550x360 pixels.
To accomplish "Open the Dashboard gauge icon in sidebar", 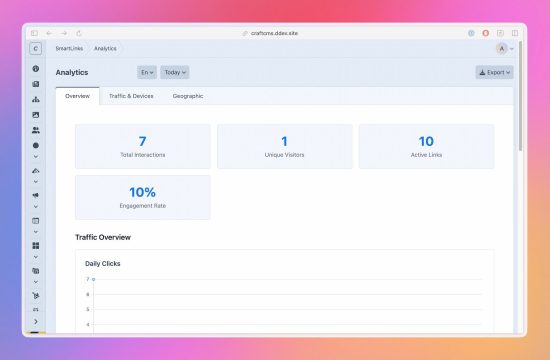I will coord(35,69).
